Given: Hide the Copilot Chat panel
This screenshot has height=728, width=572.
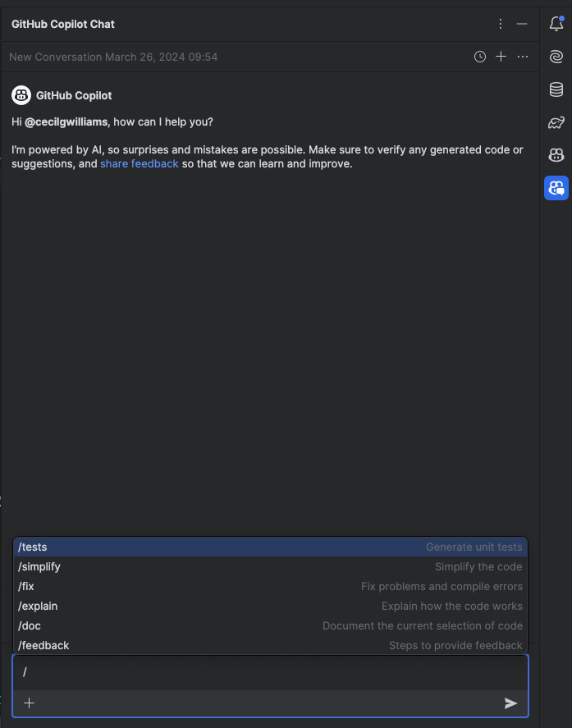Looking at the screenshot, I should (522, 24).
